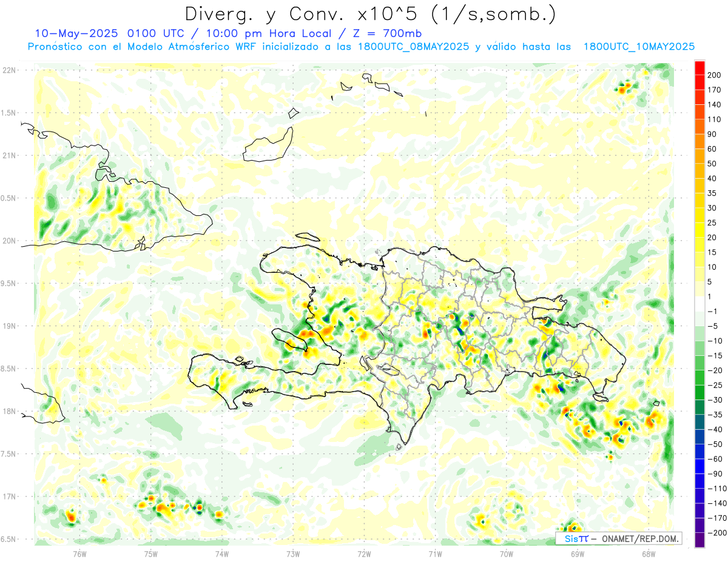Viewport: 728px width, 562px height.
Task: Select the '73W' longitude label
Action: point(293,554)
